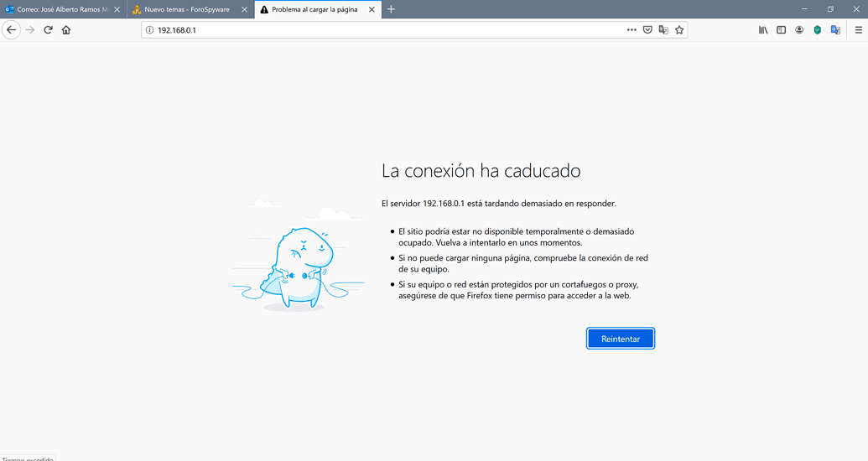Click the translate icon in address bar
The width and height of the screenshot is (868, 461).
click(x=663, y=30)
